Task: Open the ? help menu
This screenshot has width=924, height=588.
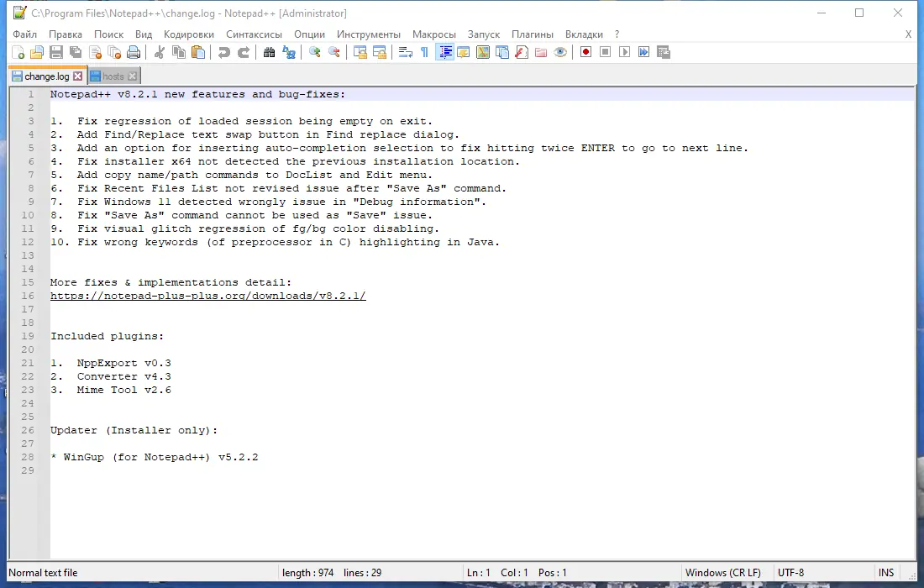Action: (x=617, y=34)
